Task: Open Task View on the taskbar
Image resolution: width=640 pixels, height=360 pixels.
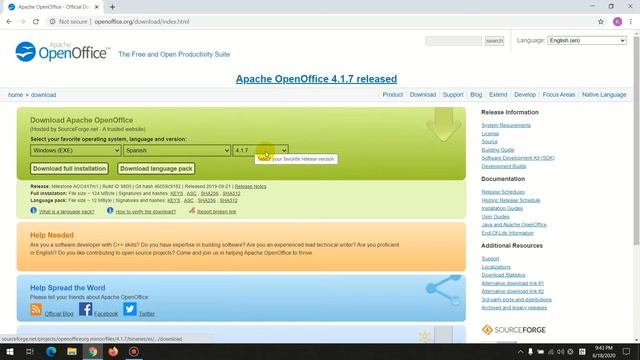Action: pyautogui.click(x=30, y=351)
